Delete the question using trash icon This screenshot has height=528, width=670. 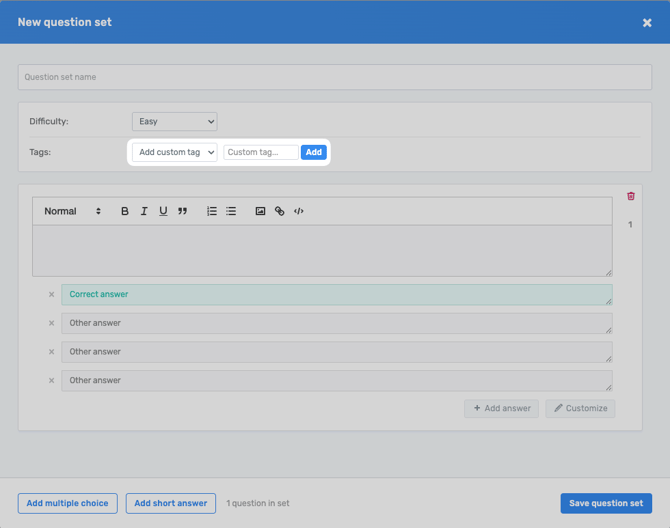pyautogui.click(x=631, y=196)
